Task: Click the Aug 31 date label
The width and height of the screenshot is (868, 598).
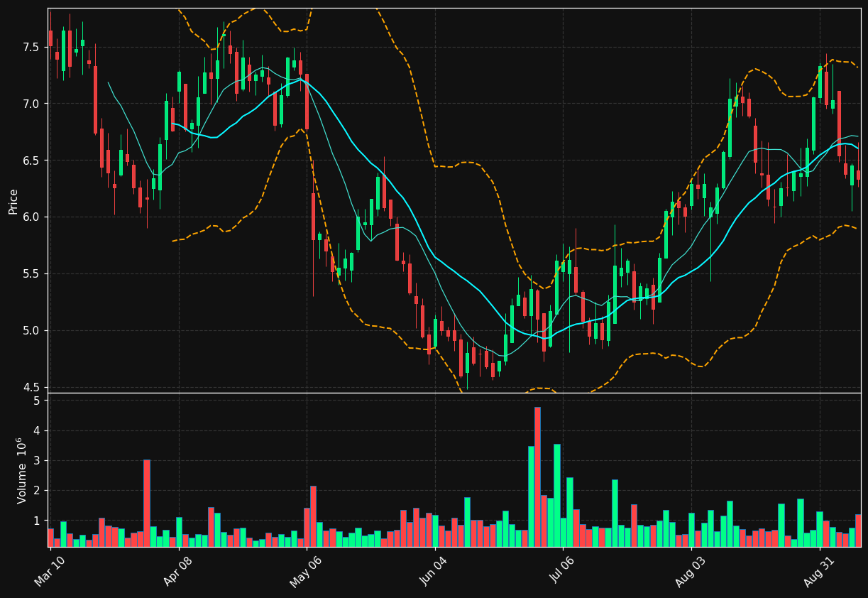Action: click(819, 572)
